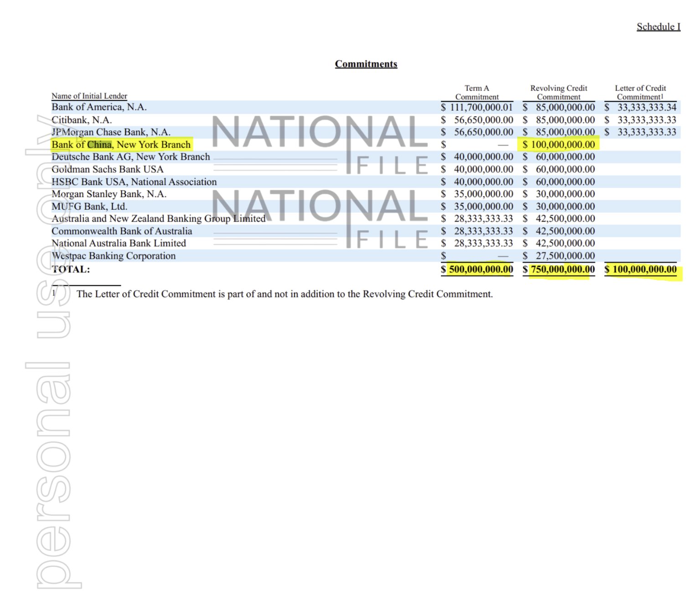Click Revolving Credit total 750,000,000.00

pos(563,269)
